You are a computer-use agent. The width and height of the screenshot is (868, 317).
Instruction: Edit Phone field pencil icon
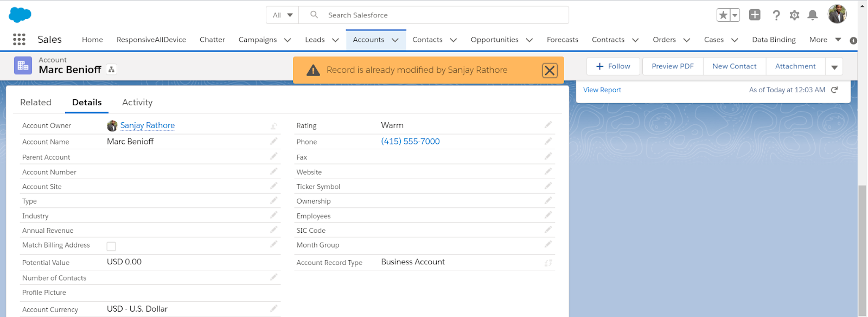548,141
